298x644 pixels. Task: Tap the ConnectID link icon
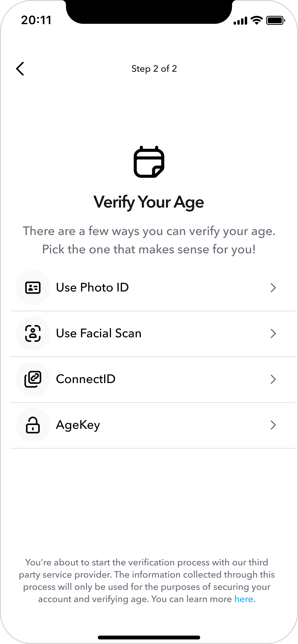point(33,379)
